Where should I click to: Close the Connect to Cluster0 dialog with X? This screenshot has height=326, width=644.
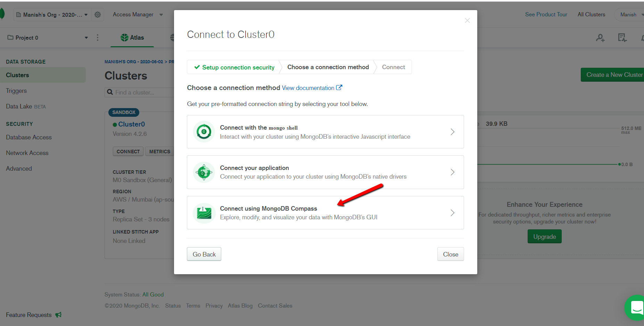(467, 21)
